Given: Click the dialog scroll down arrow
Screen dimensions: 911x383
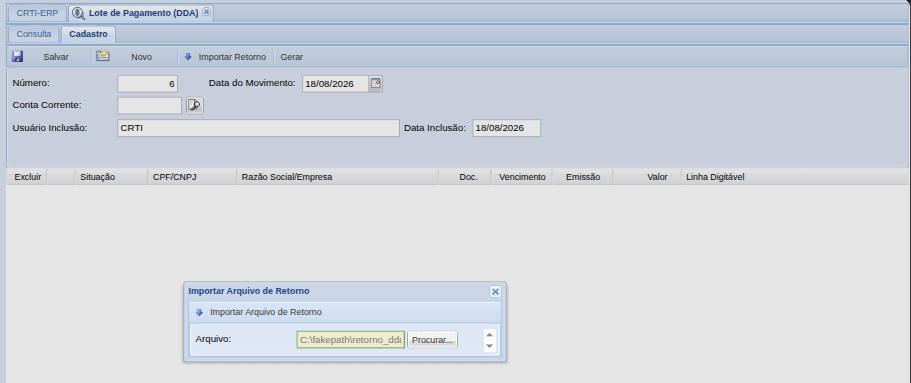Looking at the screenshot, I should click(x=489, y=346).
